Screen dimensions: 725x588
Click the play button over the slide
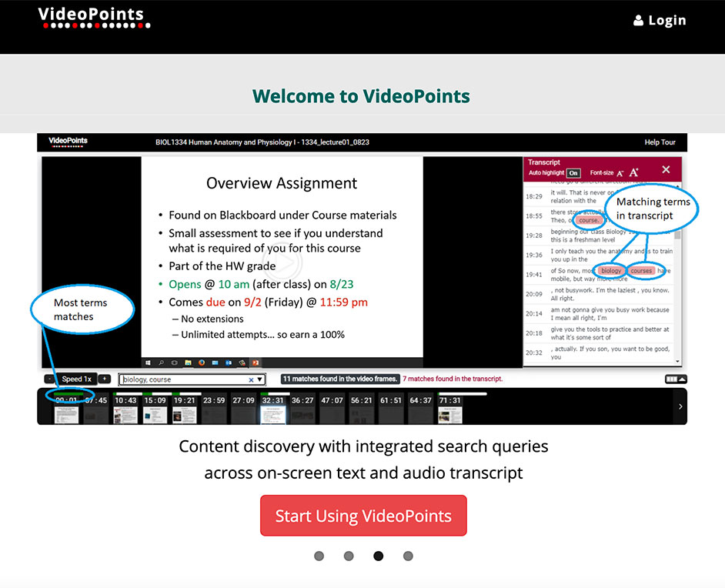(x=282, y=262)
